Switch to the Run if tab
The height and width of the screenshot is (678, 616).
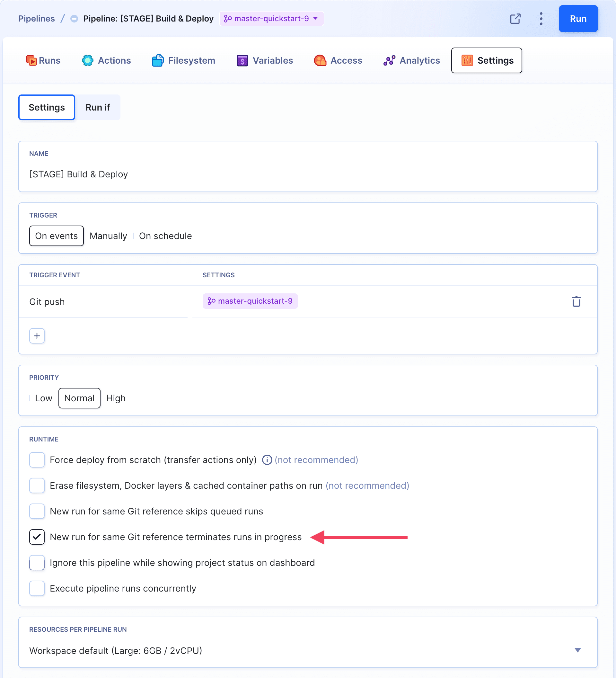click(97, 107)
